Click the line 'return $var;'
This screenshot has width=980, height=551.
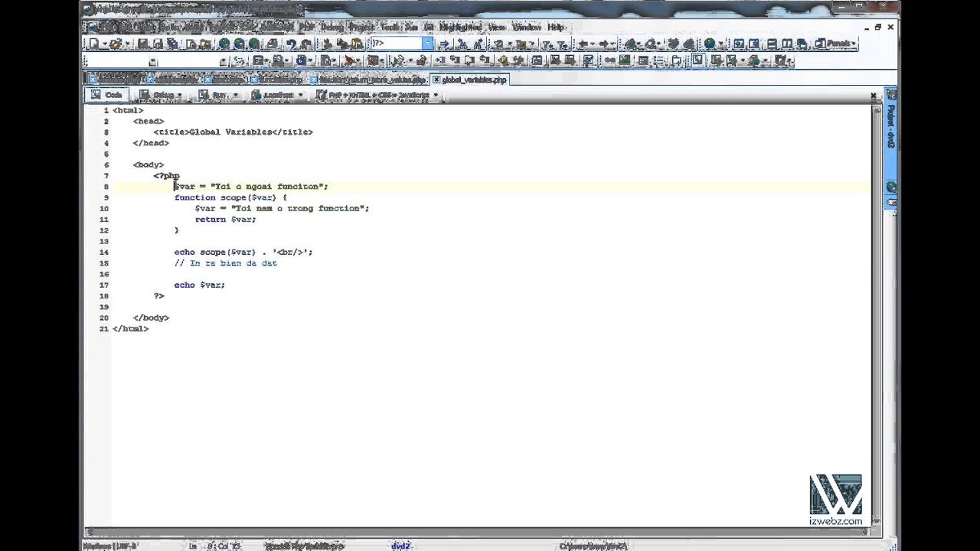pos(225,219)
